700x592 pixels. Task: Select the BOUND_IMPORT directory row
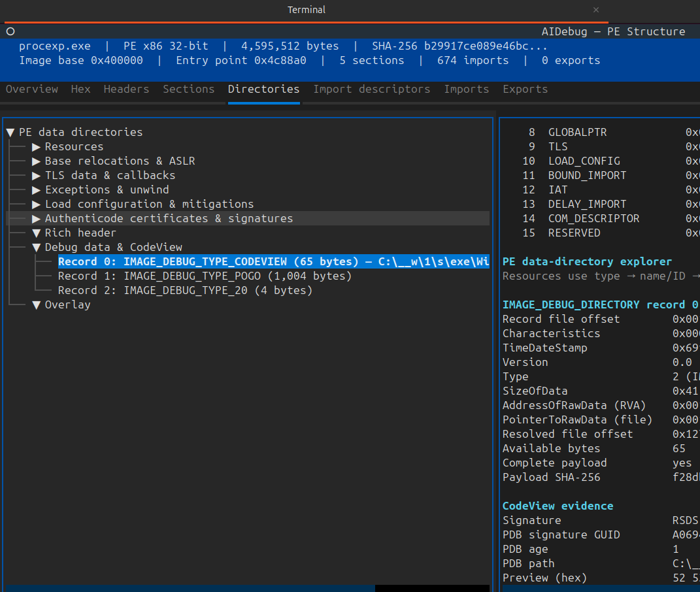click(599, 176)
